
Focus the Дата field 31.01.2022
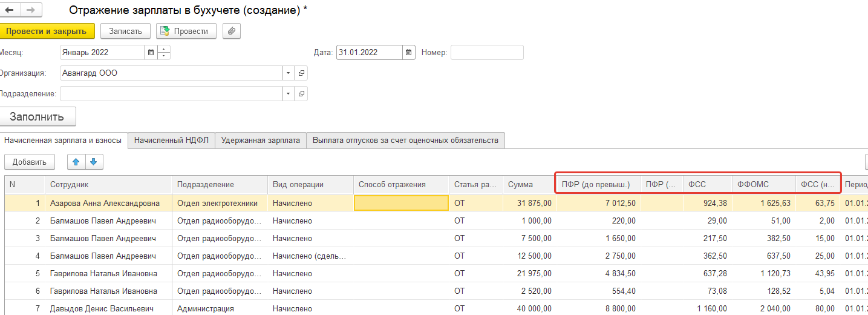coord(370,53)
